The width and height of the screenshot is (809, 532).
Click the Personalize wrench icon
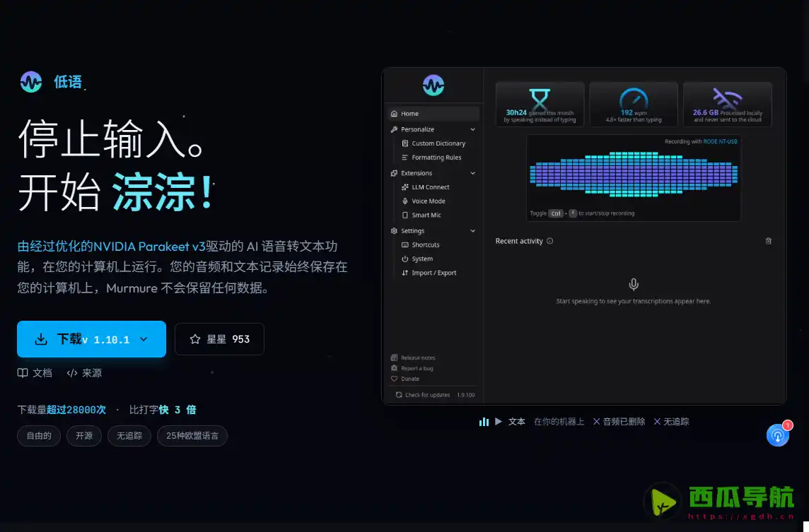[394, 129]
